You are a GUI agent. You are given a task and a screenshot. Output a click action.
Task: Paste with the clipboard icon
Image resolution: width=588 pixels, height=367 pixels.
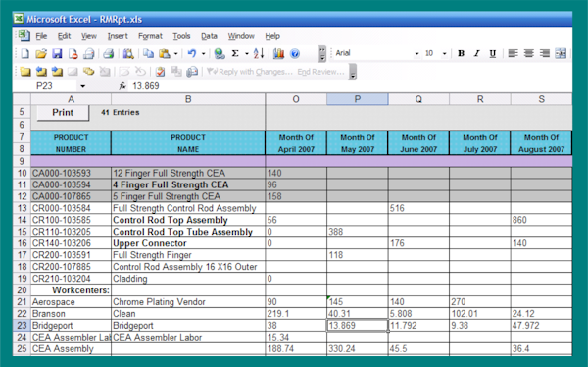pyautogui.click(x=165, y=54)
